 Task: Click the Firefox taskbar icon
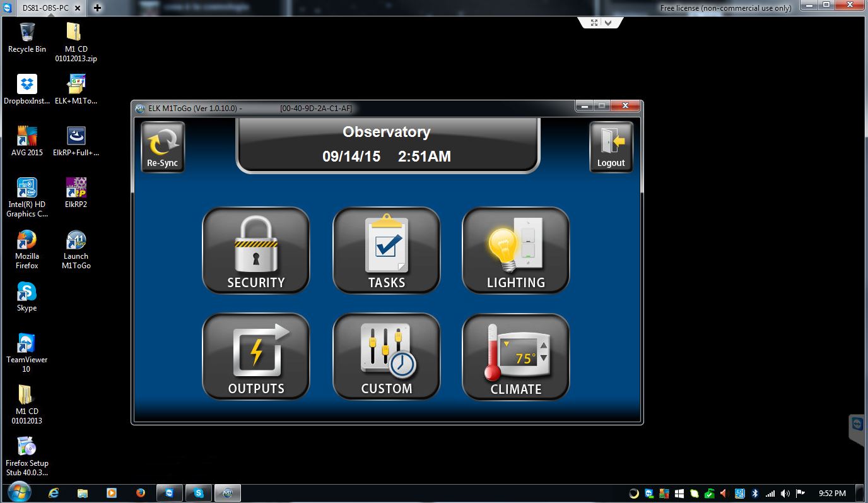click(140, 493)
